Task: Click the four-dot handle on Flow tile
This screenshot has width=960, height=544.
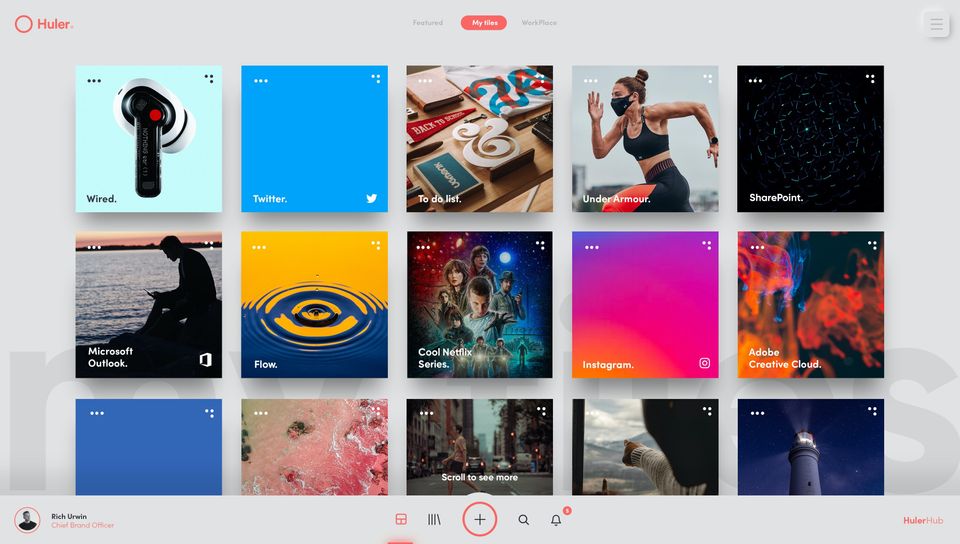Action: (376, 245)
